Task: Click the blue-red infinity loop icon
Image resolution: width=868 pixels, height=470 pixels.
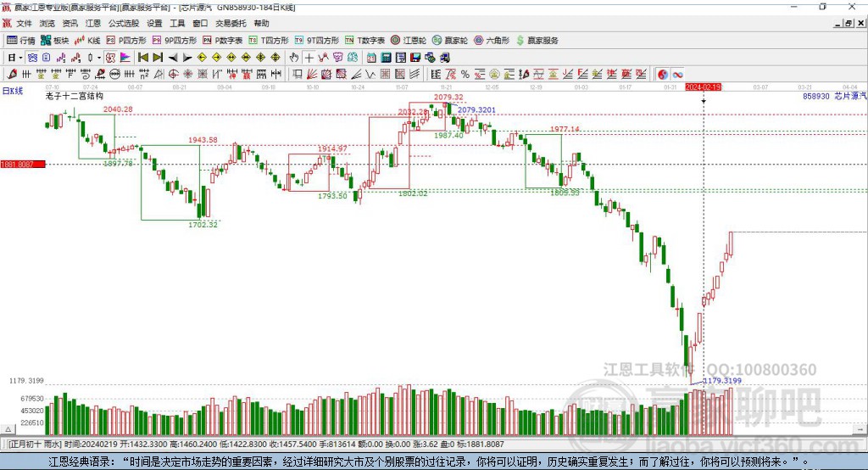Action: [677, 75]
